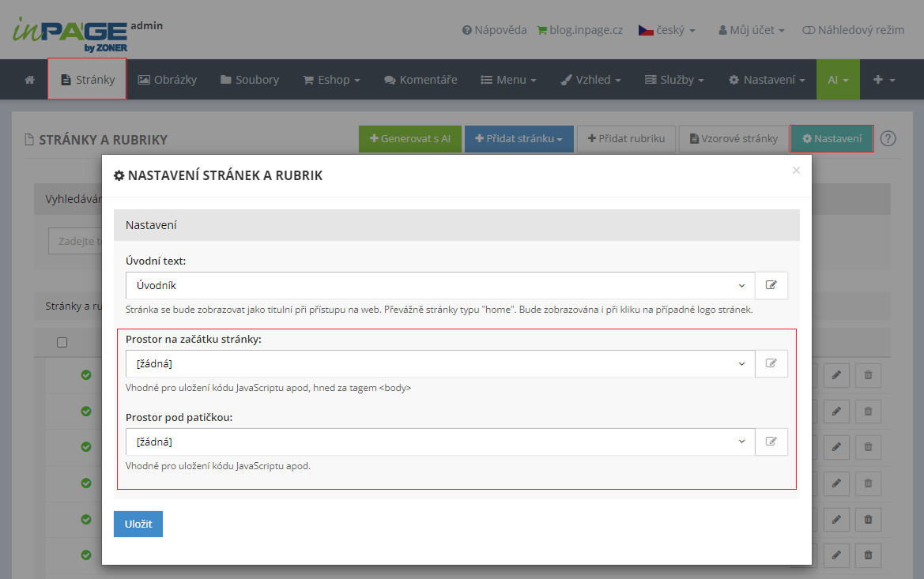Click the Generovat s AI button
Screen dimensions: 924x579
tap(409, 139)
